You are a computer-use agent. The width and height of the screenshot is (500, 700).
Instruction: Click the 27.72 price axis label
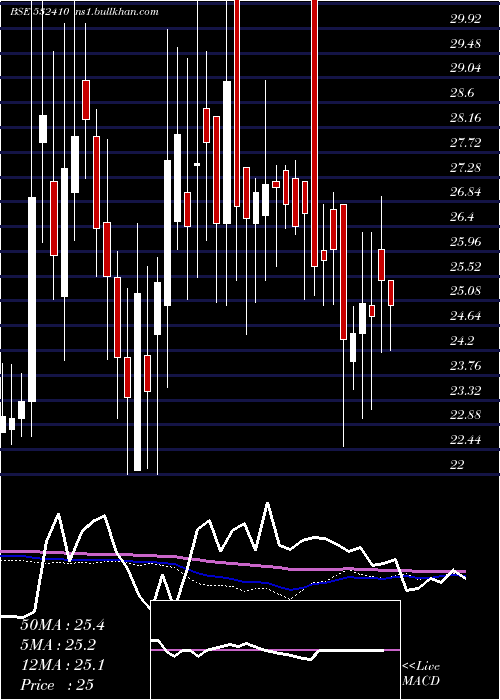465,143
